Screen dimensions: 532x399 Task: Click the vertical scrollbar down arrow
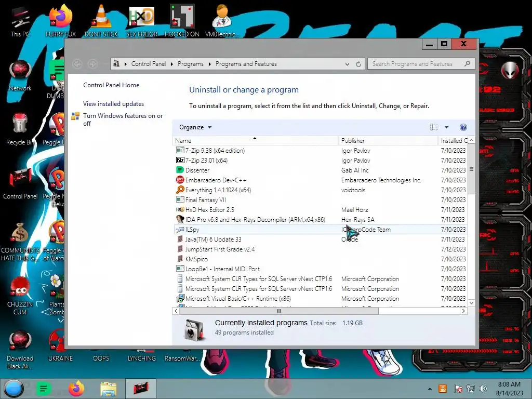(471, 303)
